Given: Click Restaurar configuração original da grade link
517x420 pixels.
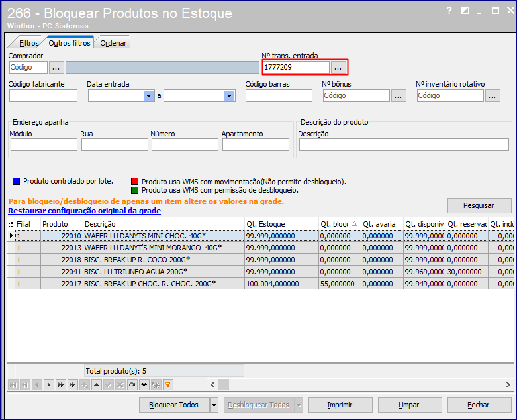Looking at the screenshot, I should pos(85,211).
